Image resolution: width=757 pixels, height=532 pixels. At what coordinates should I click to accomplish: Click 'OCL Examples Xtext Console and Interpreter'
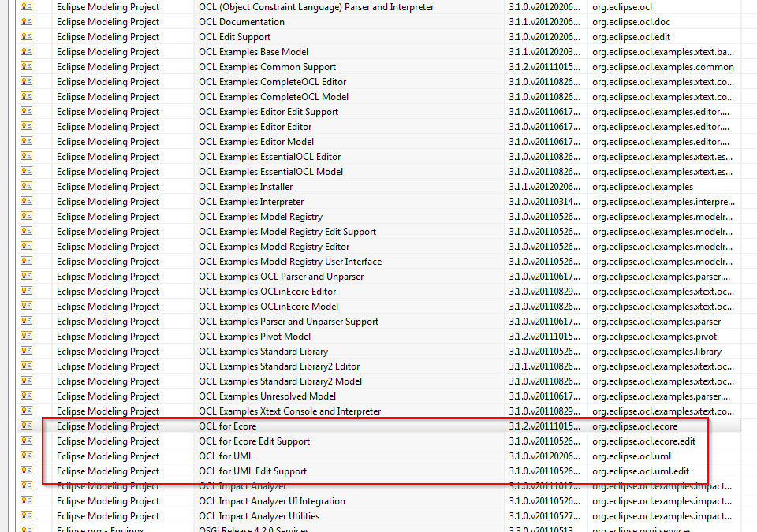click(x=289, y=411)
